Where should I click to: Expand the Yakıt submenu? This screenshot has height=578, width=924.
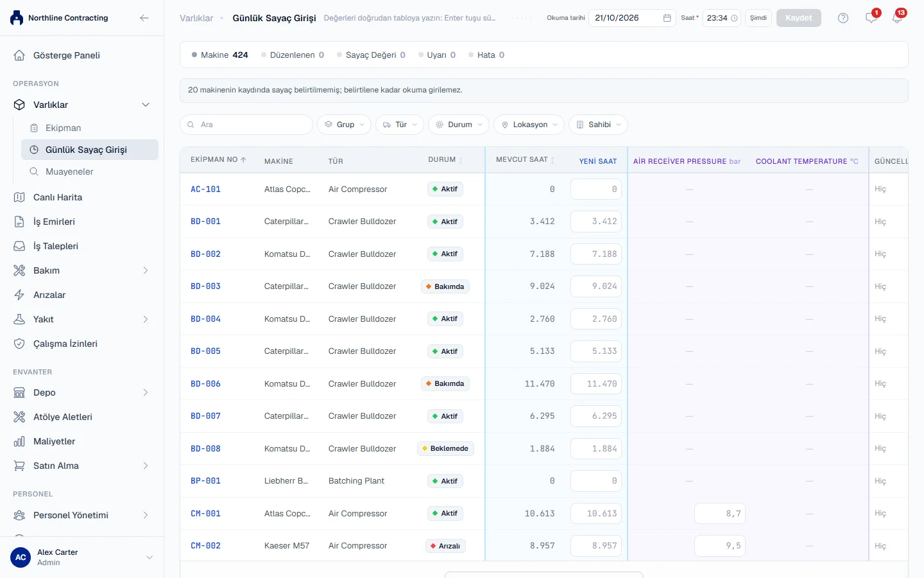coord(146,319)
